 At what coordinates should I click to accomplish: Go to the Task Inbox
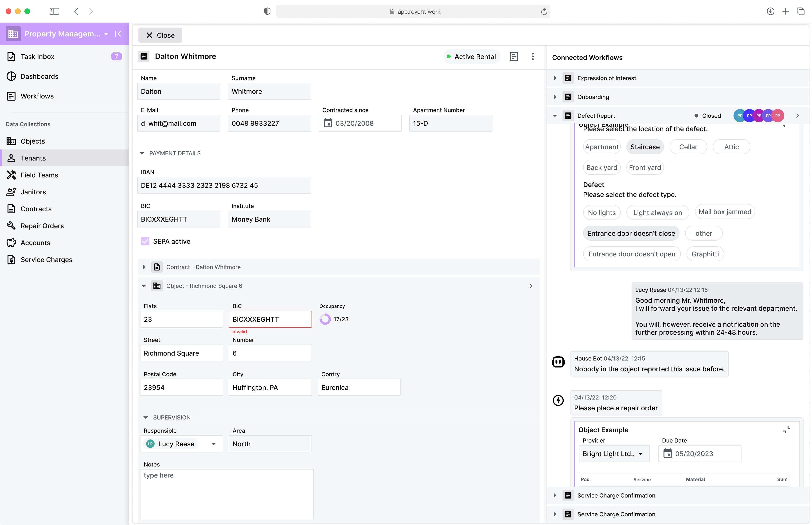click(37, 57)
